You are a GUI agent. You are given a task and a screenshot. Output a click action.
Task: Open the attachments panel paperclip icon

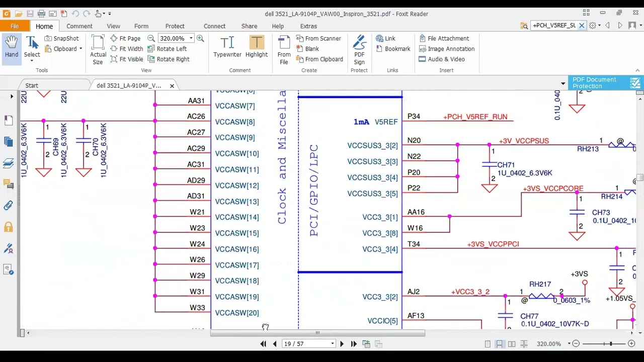coord(8,205)
